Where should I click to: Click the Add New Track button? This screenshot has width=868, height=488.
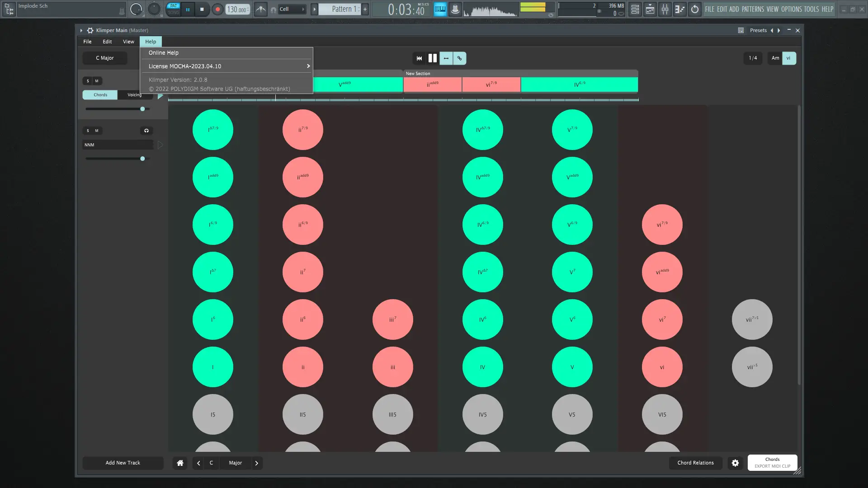click(123, 463)
